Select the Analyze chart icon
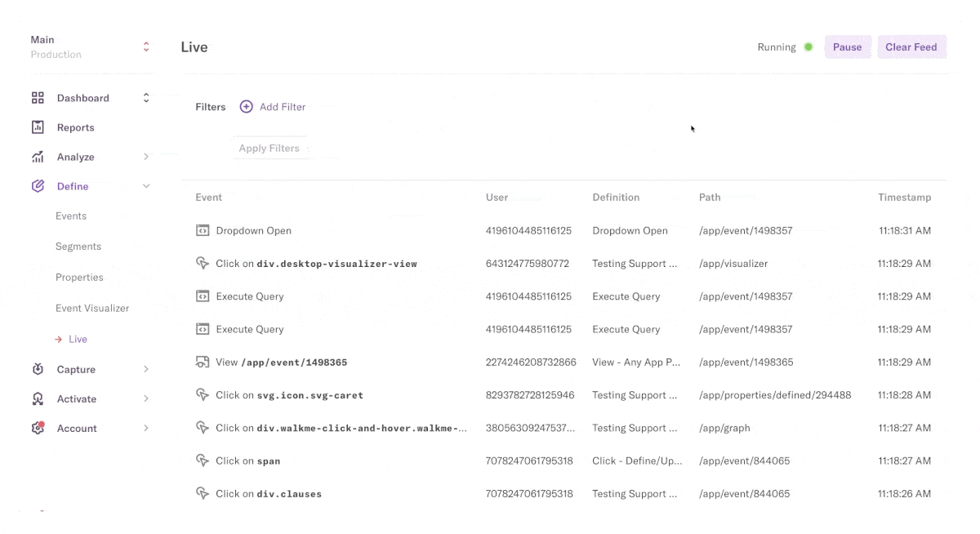This screenshot has height=534, width=980. coord(38,156)
